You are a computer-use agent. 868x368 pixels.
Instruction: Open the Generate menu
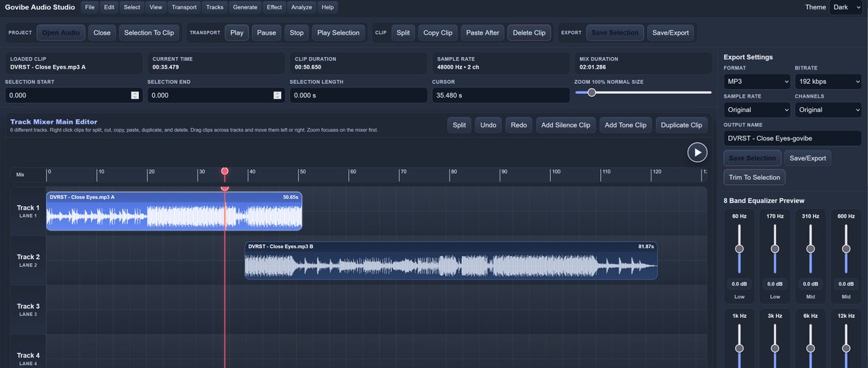coord(245,7)
